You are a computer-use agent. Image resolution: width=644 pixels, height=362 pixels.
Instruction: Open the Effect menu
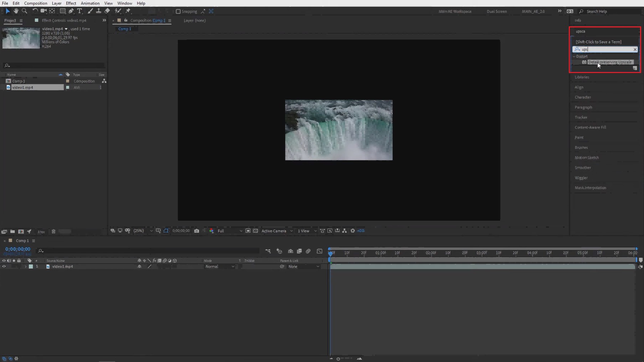pos(71,3)
